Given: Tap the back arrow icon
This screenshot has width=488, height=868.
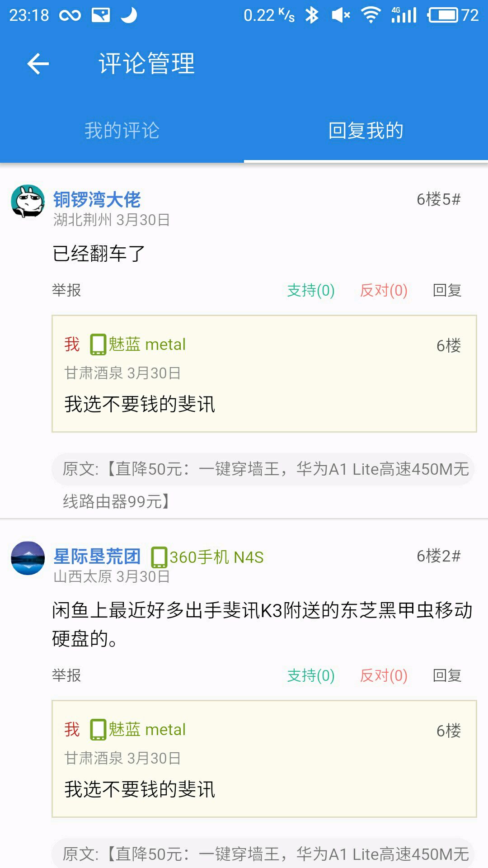Looking at the screenshot, I should tap(38, 63).
